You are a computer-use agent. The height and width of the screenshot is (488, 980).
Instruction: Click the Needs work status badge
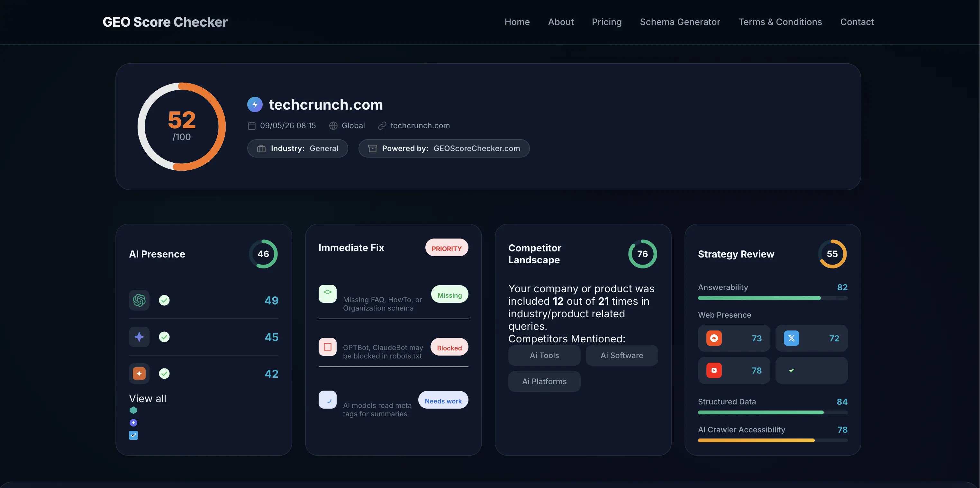coord(443,401)
